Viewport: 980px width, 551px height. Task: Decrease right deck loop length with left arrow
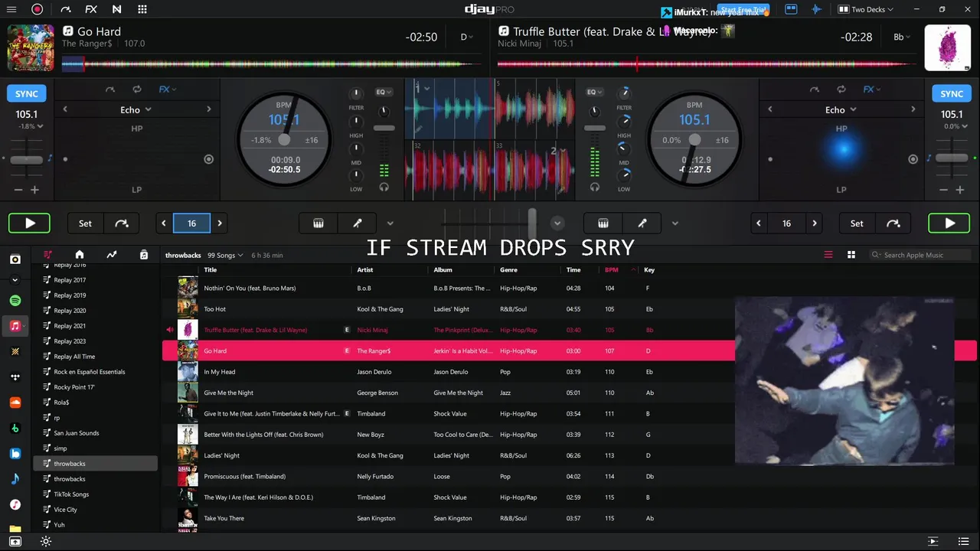pos(759,223)
